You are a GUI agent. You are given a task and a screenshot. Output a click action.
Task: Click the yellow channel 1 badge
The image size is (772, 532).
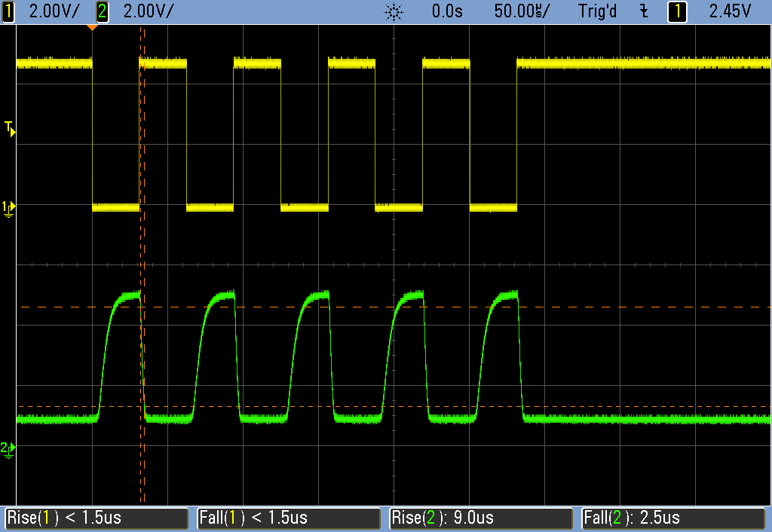(8, 11)
